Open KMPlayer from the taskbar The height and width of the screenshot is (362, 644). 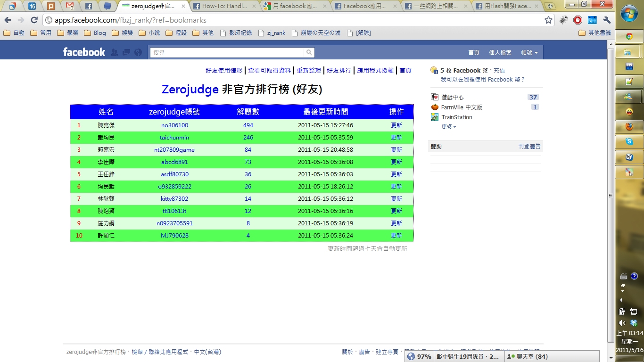tap(629, 157)
